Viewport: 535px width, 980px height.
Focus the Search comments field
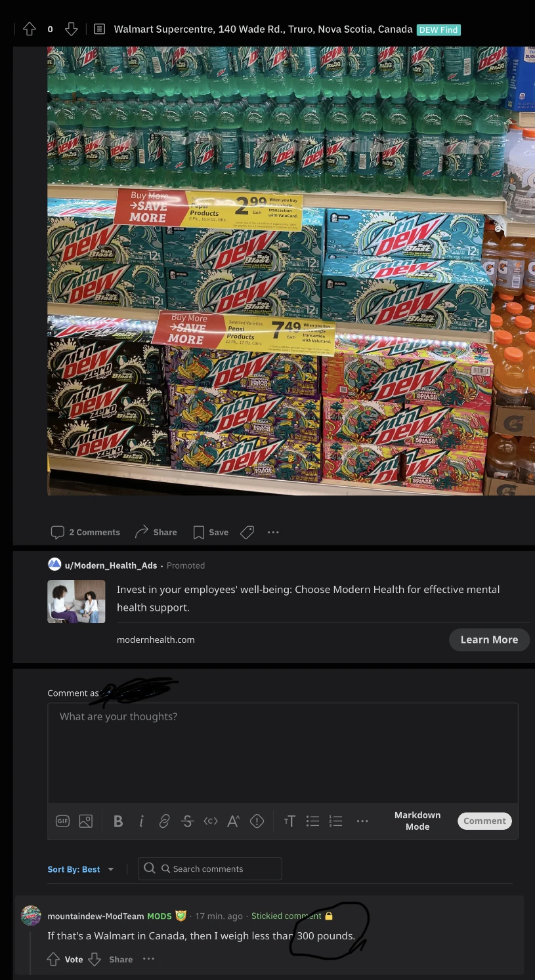point(210,868)
